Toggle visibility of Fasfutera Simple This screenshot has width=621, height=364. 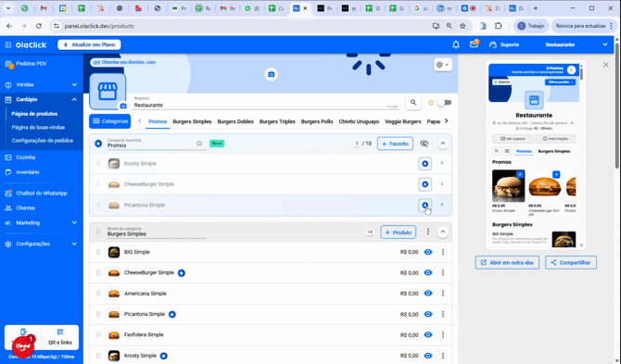click(428, 334)
